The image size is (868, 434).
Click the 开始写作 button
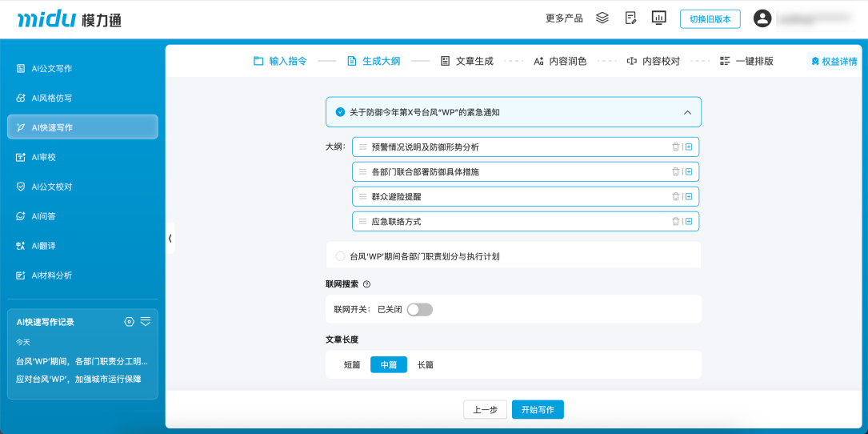point(538,410)
